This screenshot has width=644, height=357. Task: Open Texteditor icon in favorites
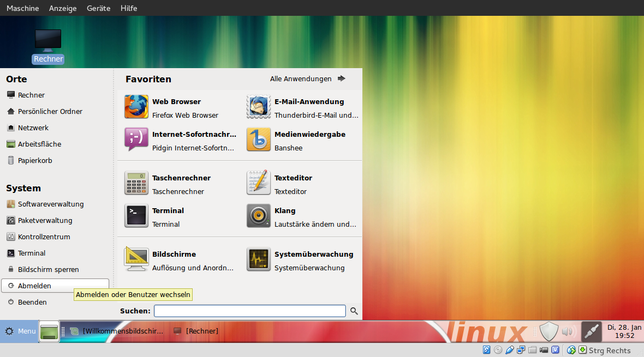(x=259, y=183)
